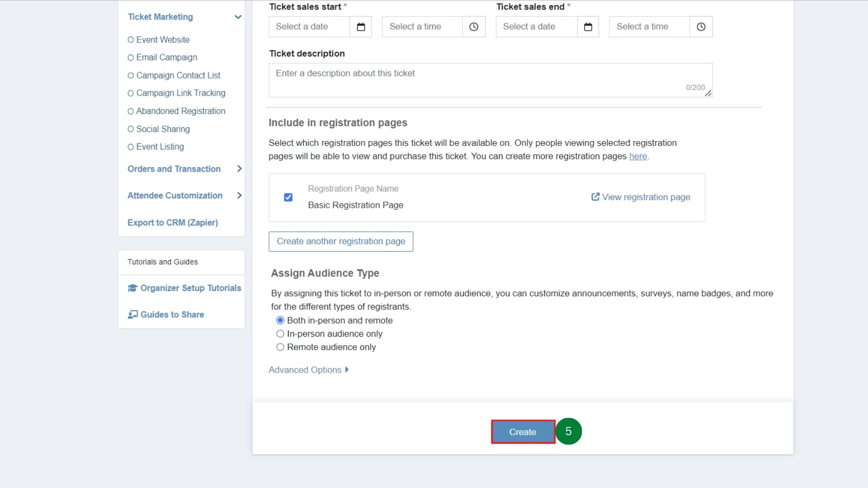Select Remote audience only radio
This screenshot has width=868, height=488.
(280, 347)
